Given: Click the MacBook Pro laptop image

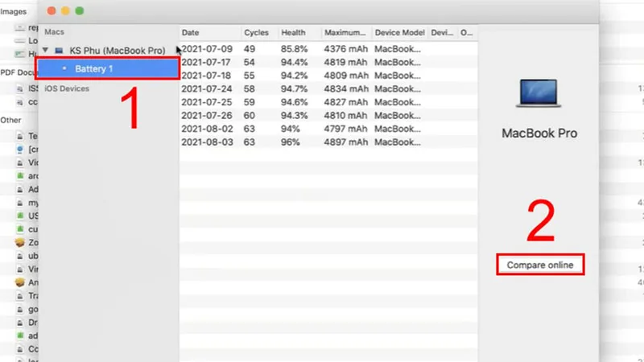Looking at the screenshot, I should (x=539, y=93).
